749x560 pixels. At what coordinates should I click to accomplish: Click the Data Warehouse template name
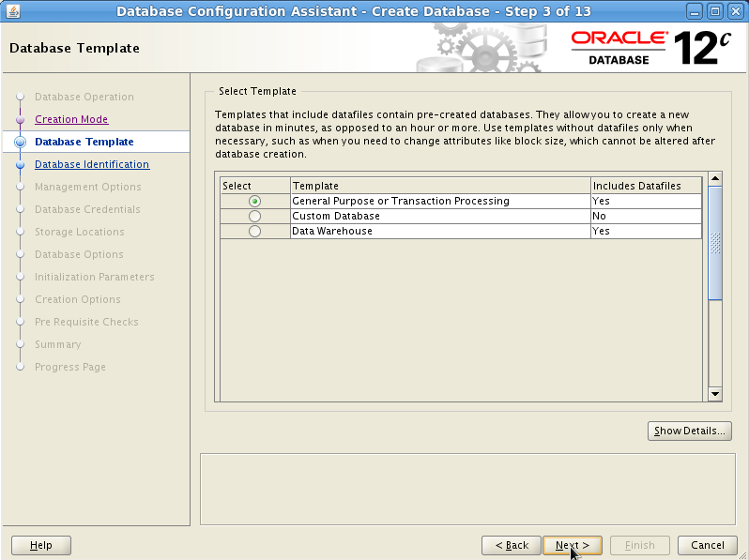click(332, 231)
